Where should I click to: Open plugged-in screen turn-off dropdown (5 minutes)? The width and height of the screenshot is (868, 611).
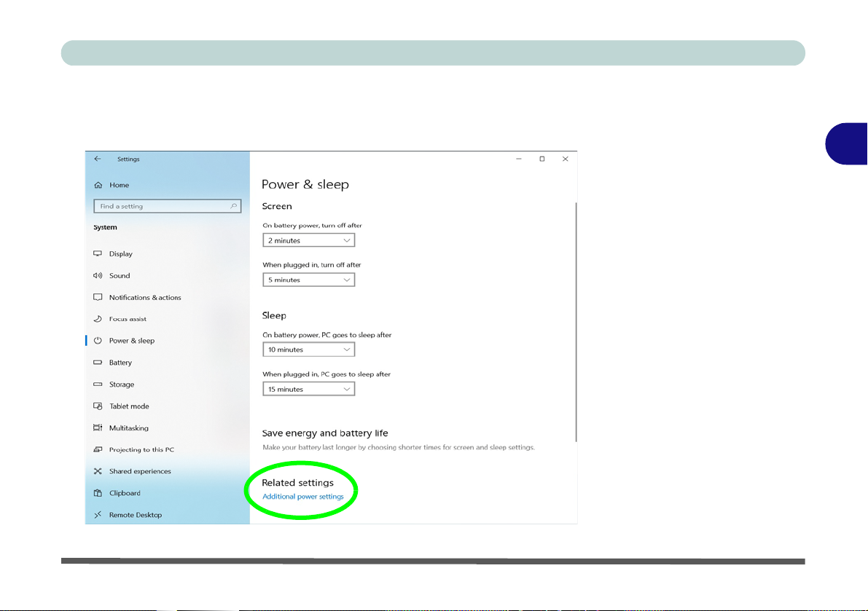(x=308, y=280)
